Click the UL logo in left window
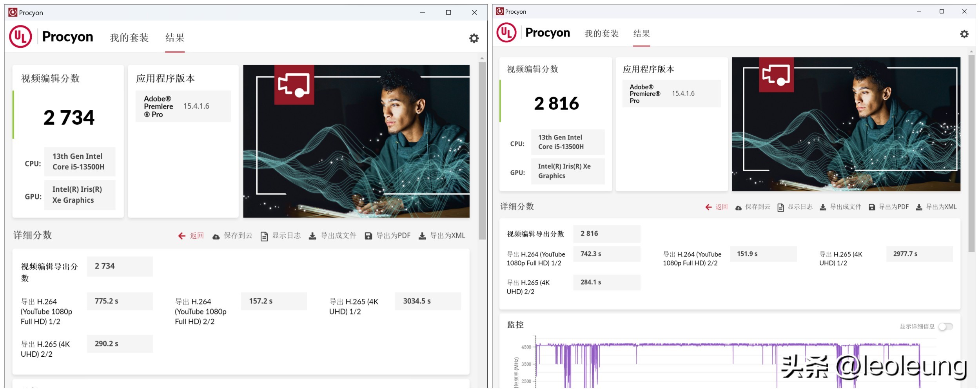 coord(21,36)
